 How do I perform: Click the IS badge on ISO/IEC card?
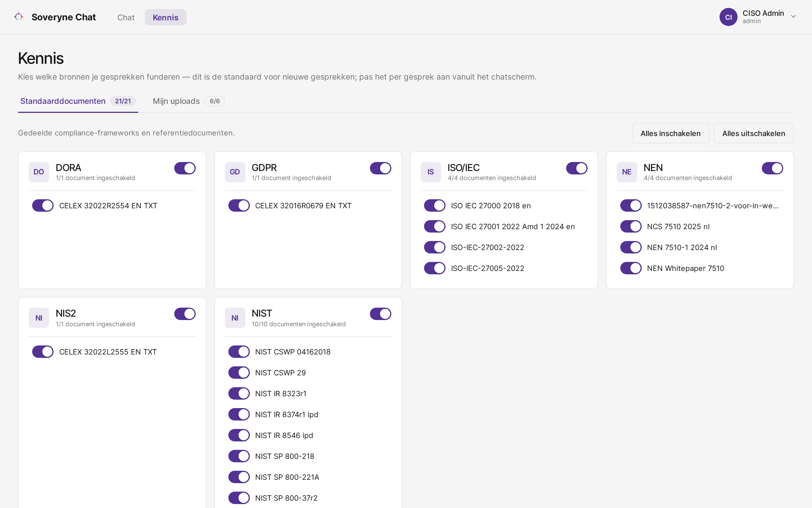pyautogui.click(x=431, y=172)
